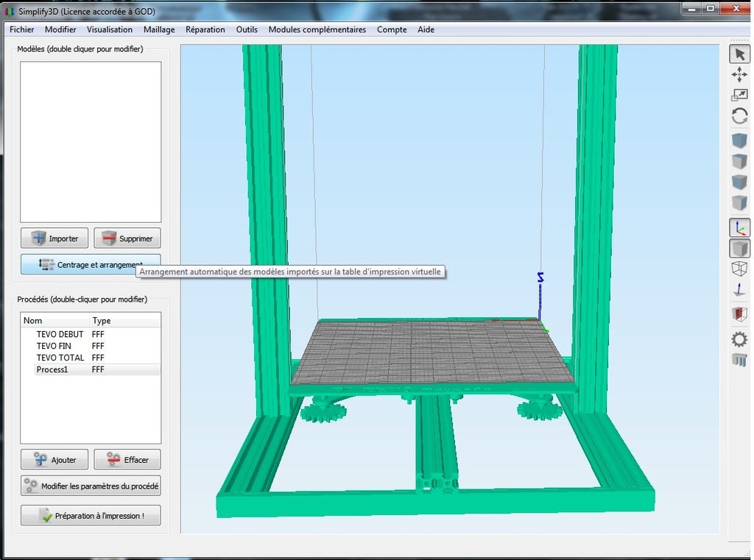Toggle solid model rendering

coord(739,249)
